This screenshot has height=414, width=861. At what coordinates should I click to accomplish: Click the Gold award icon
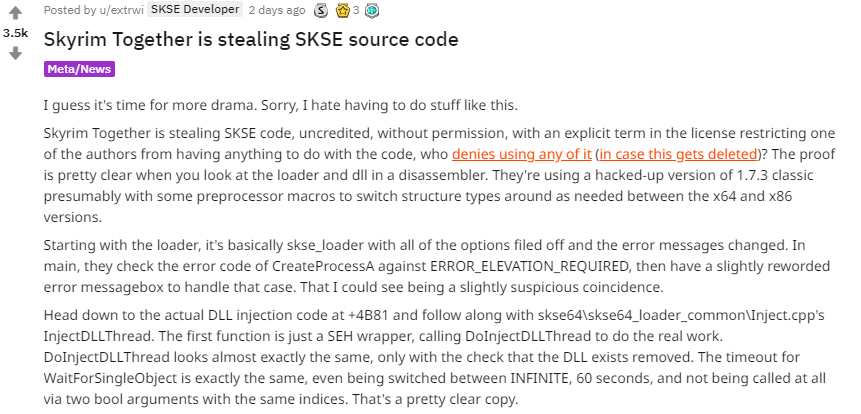click(x=343, y=10)
